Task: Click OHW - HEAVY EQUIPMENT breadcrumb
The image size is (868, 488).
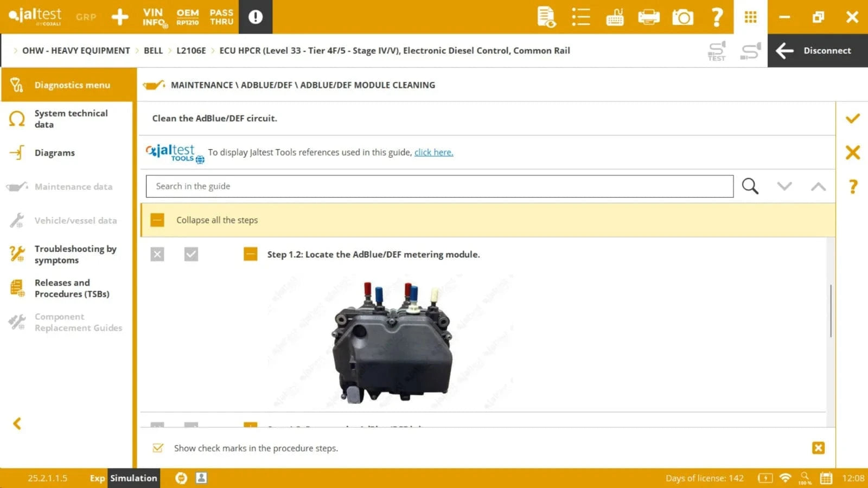Action: point(76,50)
